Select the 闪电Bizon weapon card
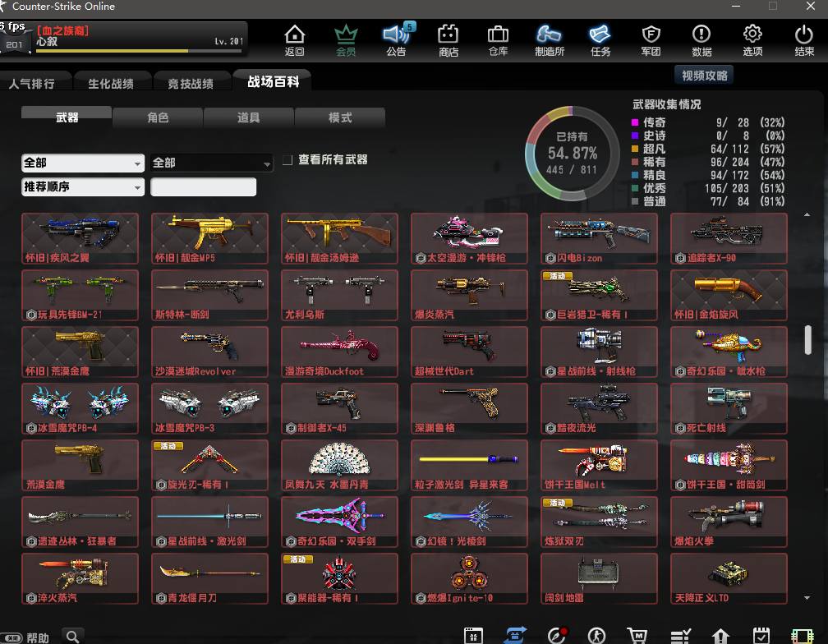This screenshot has height=644, width=828. click(x=600, y=238)
